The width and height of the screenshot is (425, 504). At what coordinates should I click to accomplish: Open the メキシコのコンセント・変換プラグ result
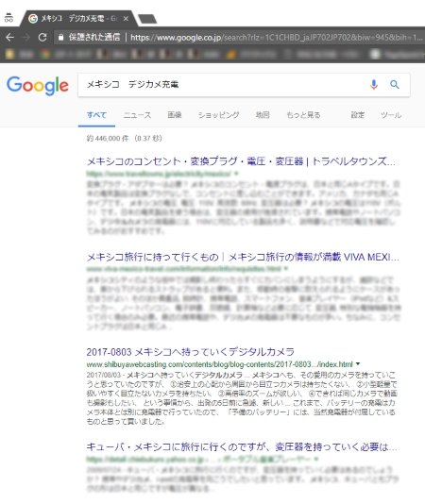(241, 161)
